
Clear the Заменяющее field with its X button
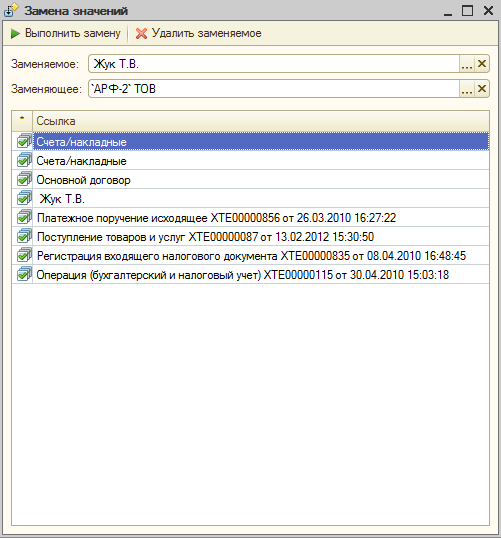(x=482, y=89)
